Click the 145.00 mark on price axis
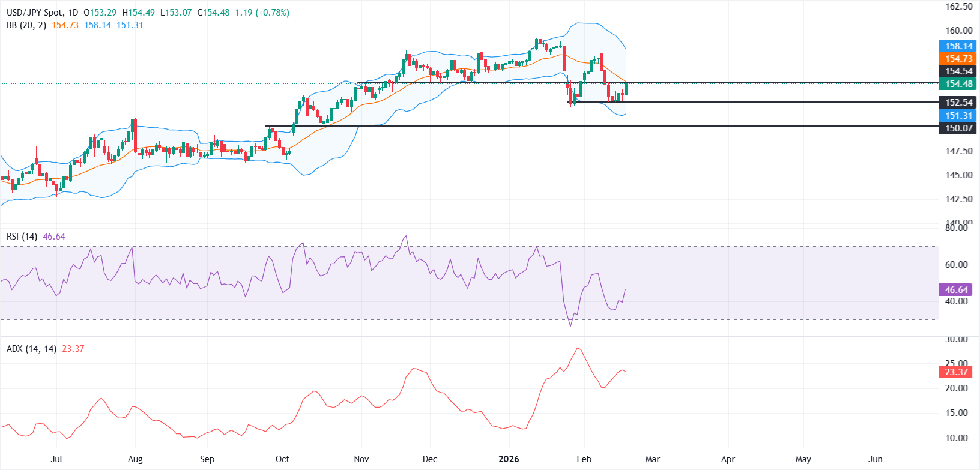 [x=959, y=175]
